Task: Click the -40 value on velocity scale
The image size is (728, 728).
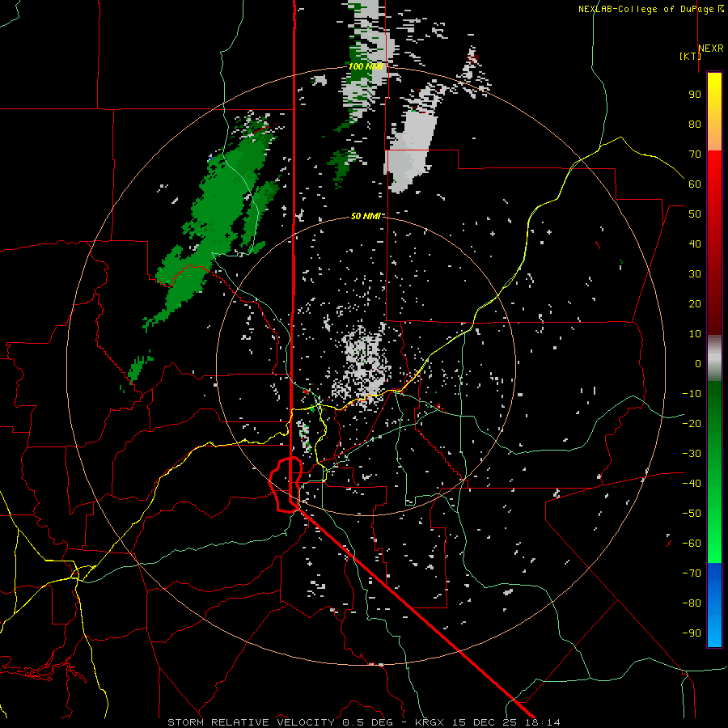Action: [x=692, y=484]
